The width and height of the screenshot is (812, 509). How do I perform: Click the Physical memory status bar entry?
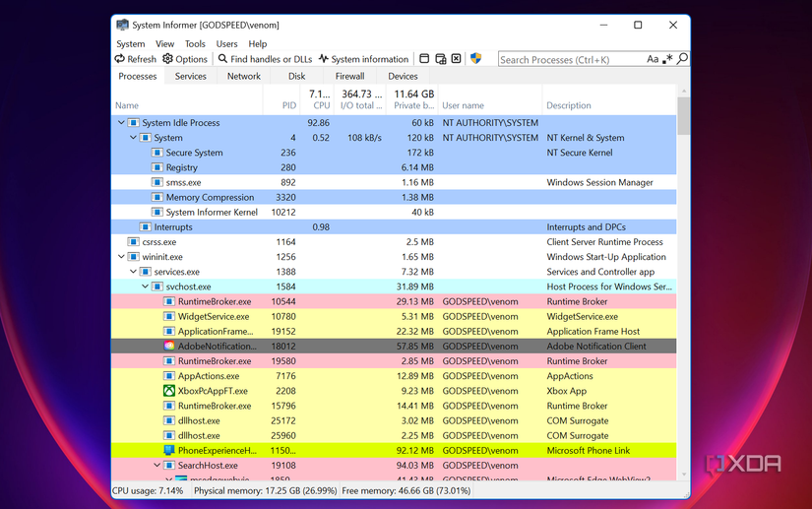265,491
